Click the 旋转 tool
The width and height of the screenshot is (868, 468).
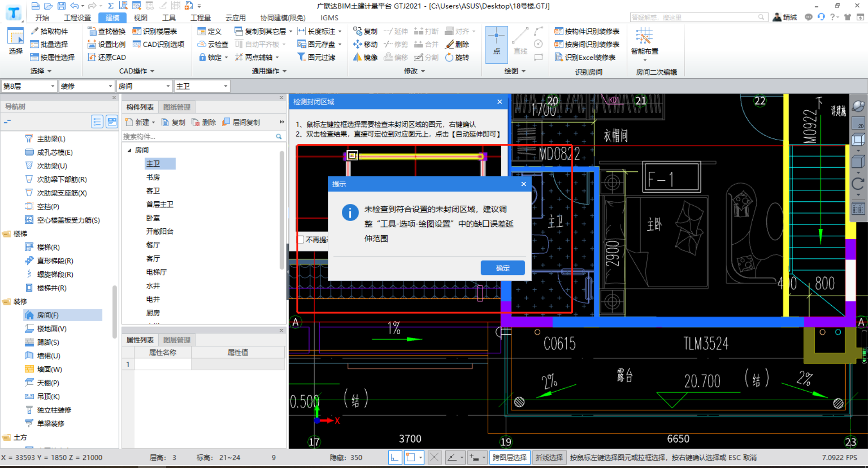(x=458, y=57)
